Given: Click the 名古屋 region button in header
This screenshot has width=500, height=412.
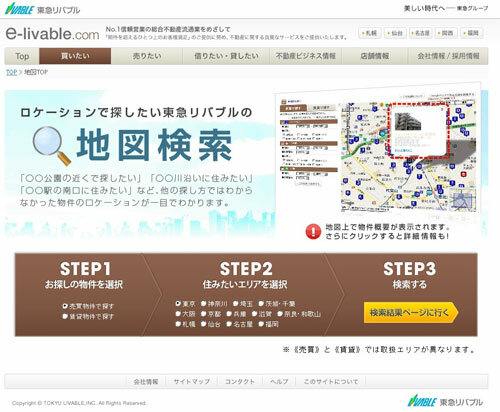Looking at the screenshot, I should point(421,33).
